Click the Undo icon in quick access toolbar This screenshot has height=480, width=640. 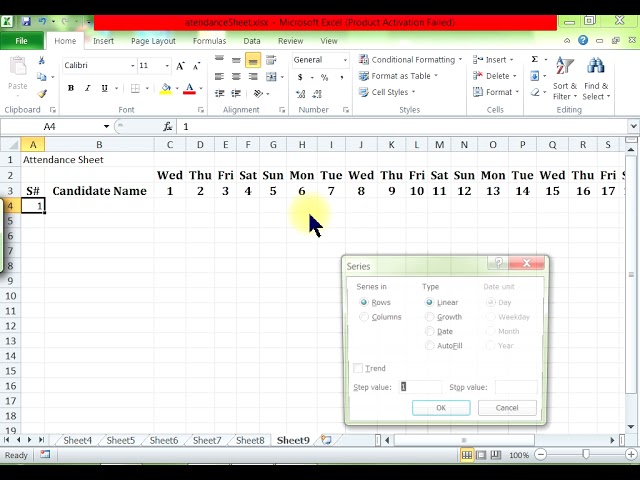pos(42,21)
